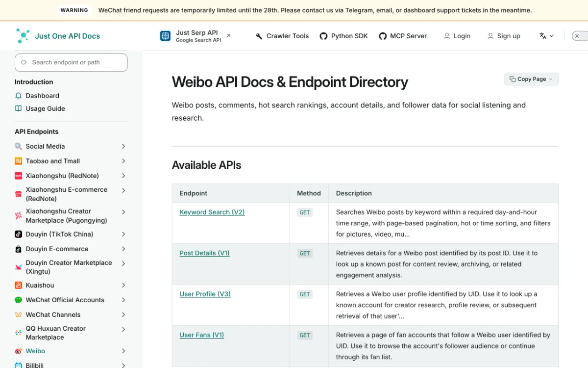Open the User Fans (V1) endpoint link
The width and height of the screenshot is (588, 368).
[x=202, y=335]
